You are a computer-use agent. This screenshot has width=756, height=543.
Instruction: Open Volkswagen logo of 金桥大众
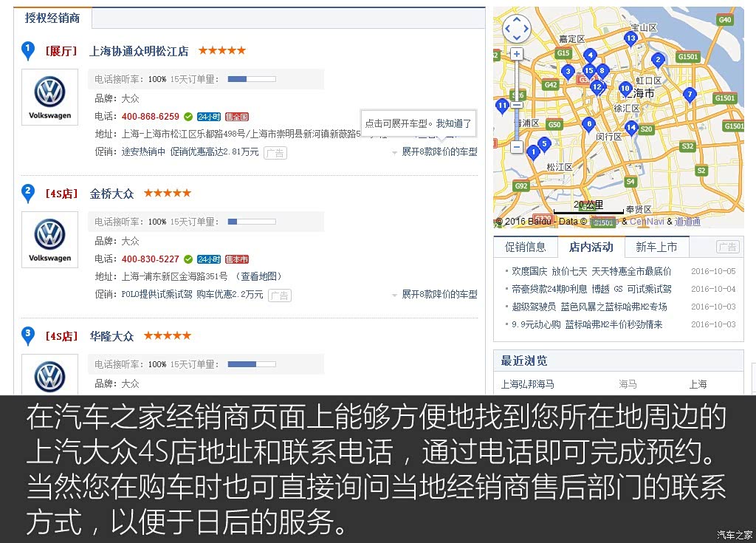pos(49,239)
